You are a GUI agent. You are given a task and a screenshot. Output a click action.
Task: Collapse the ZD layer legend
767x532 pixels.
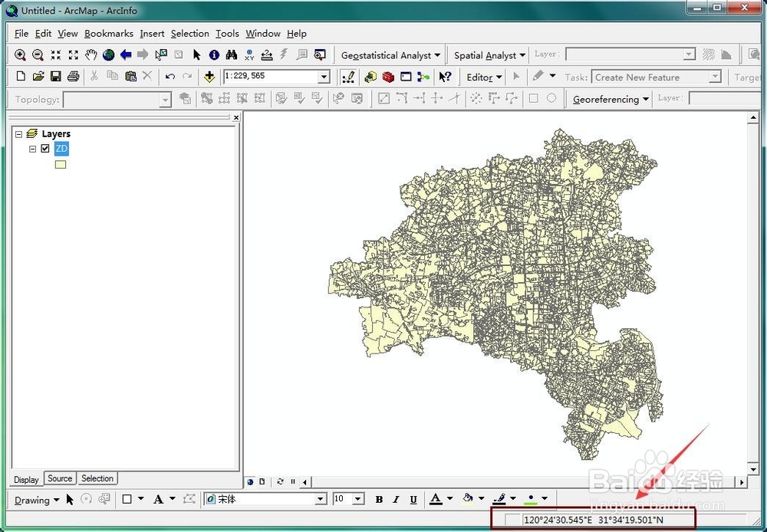33,149
